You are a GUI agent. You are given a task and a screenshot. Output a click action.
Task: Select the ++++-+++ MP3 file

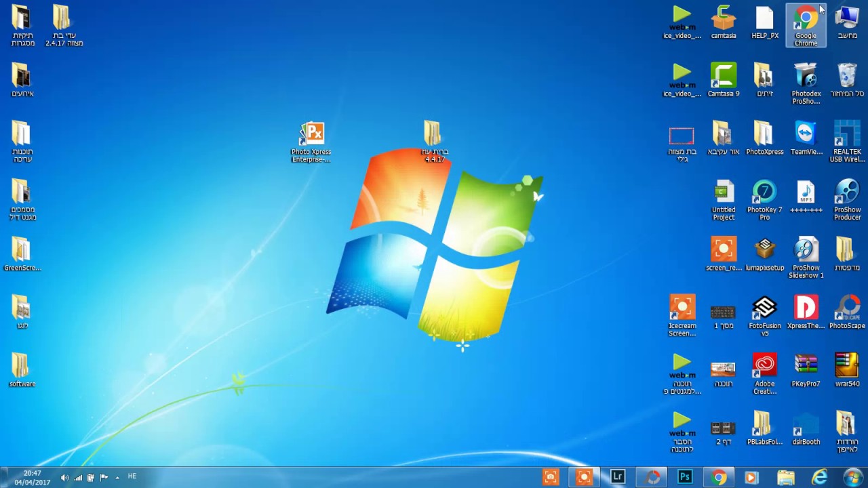806,197
